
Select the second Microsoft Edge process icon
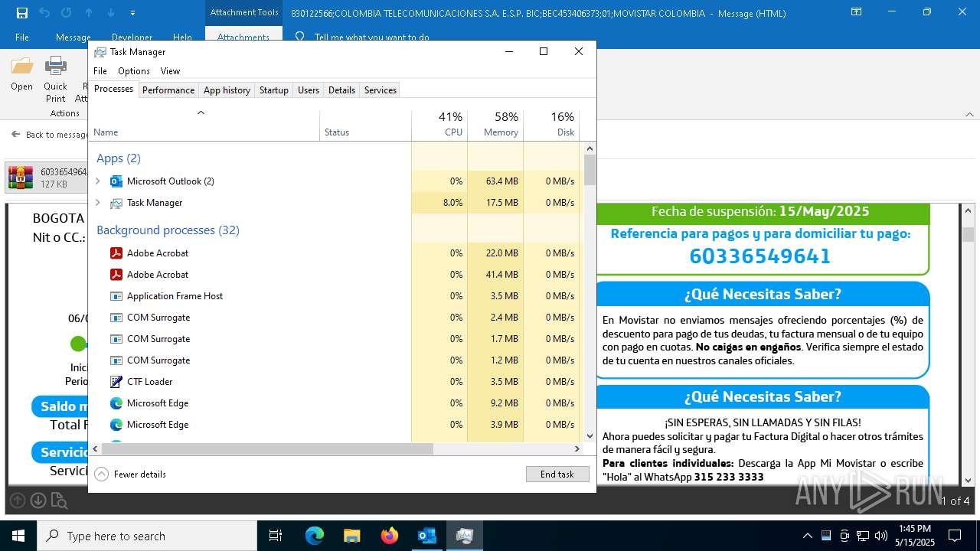point(116,425)
